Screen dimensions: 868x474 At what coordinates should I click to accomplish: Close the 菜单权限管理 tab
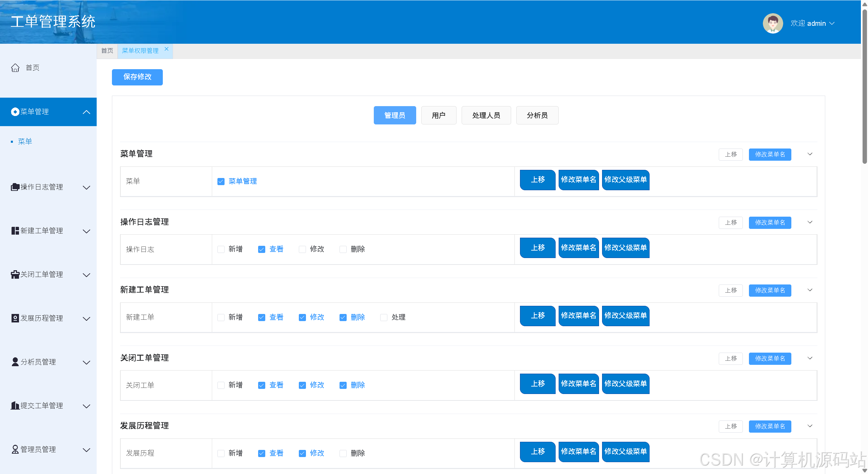pyautogui.click(x=167, y=49)
